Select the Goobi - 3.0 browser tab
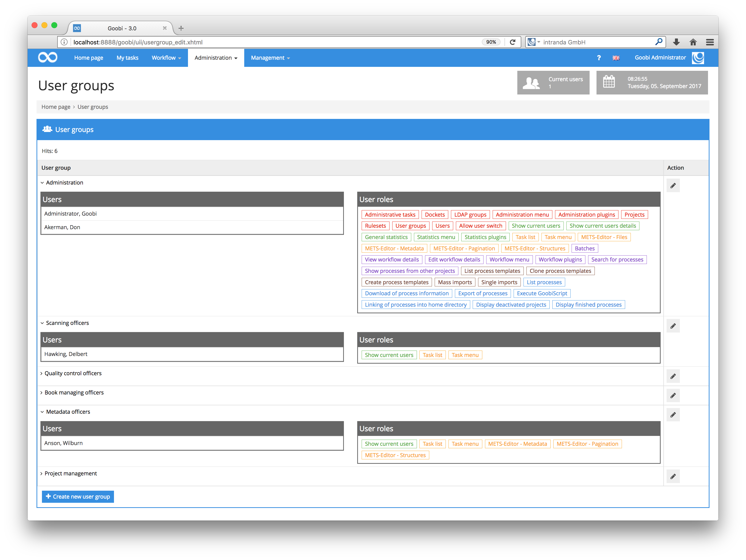Screen dimensions: 746x560 point(122,28)
